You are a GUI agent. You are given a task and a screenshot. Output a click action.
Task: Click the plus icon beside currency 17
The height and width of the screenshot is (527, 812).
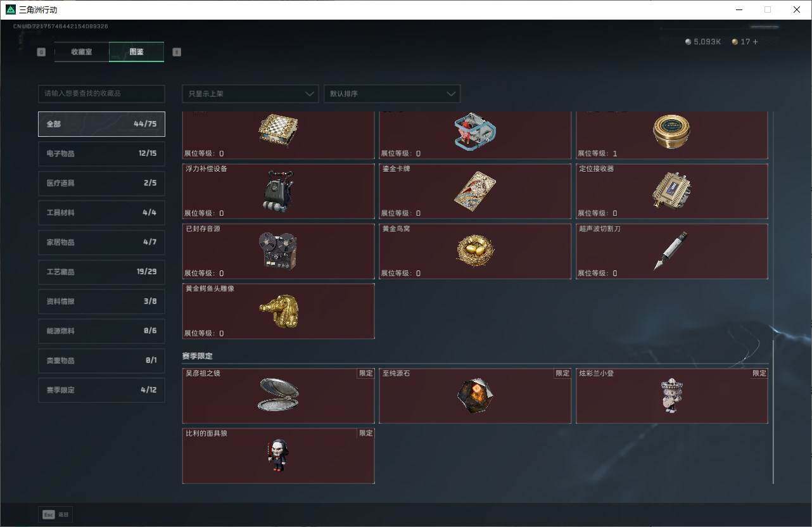(755, 42)
